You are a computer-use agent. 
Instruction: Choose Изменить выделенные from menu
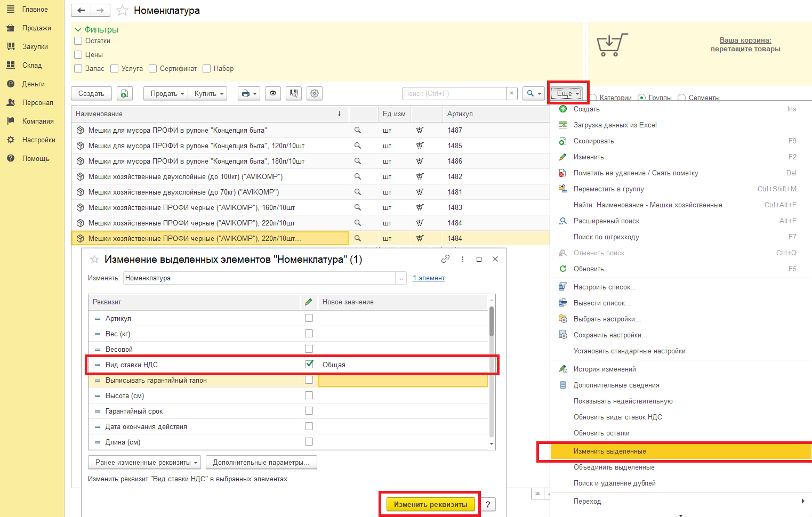point(609,451)
